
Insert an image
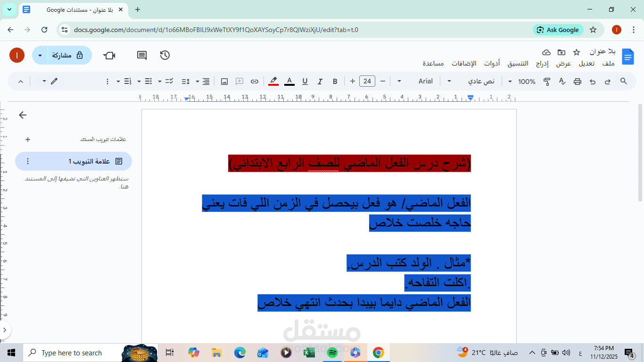pos(224,82)
